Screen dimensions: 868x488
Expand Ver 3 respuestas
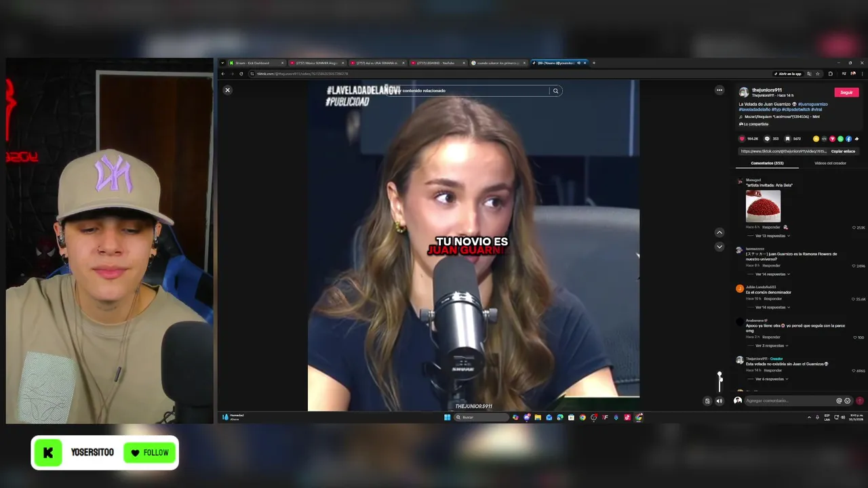click(x=772, y=346)
